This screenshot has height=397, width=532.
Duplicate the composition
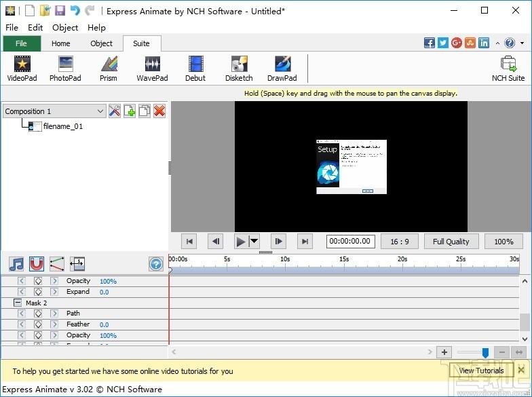145,111
